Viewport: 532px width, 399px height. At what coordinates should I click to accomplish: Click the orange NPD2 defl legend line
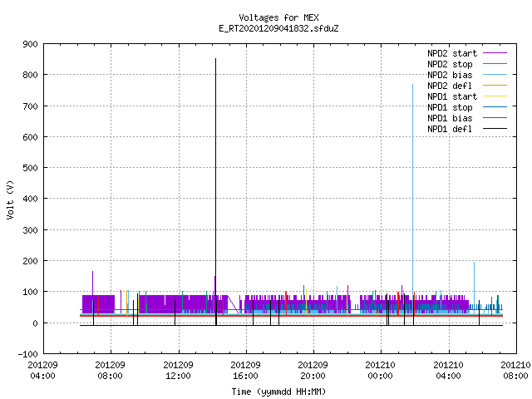(x=495, y=86)
